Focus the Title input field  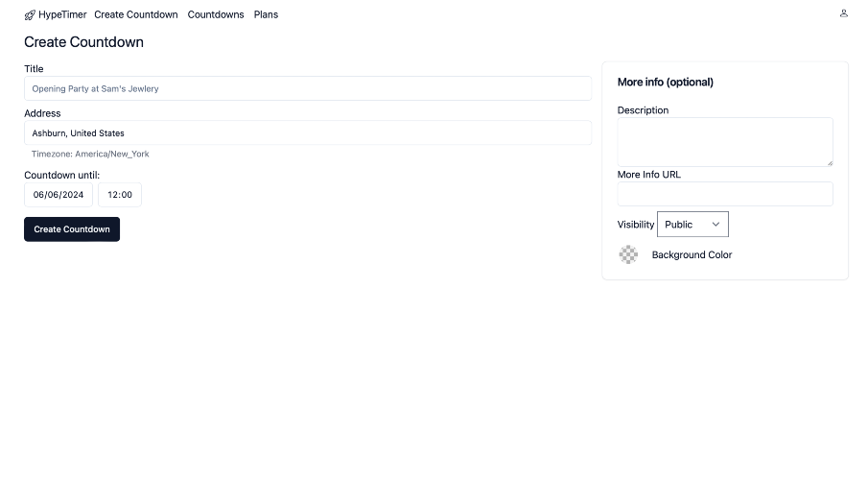(x=308, y=88)
